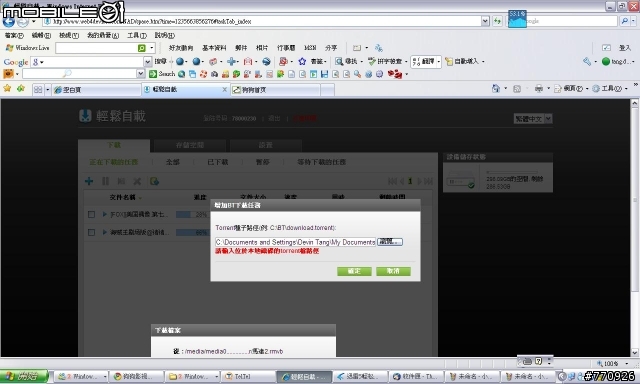Select the 已下載 task filter
Viewport: 640px width, 384px height.
point(218,162)
